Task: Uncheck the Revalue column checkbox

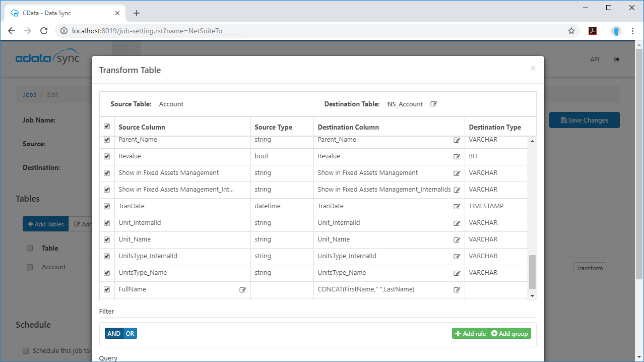Action: pos(107,156)
